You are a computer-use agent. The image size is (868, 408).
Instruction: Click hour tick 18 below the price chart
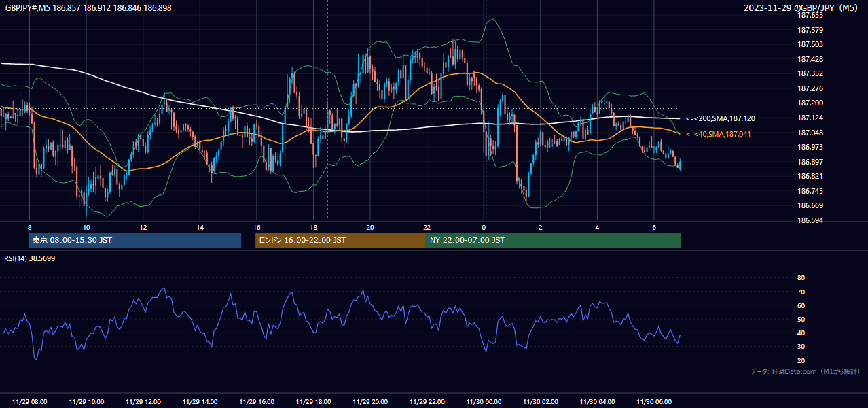314,227
